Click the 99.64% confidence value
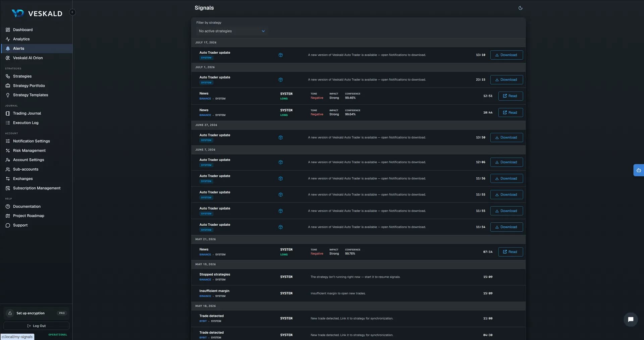Viewport: 644px width, 340px height. tap(350, 114)
